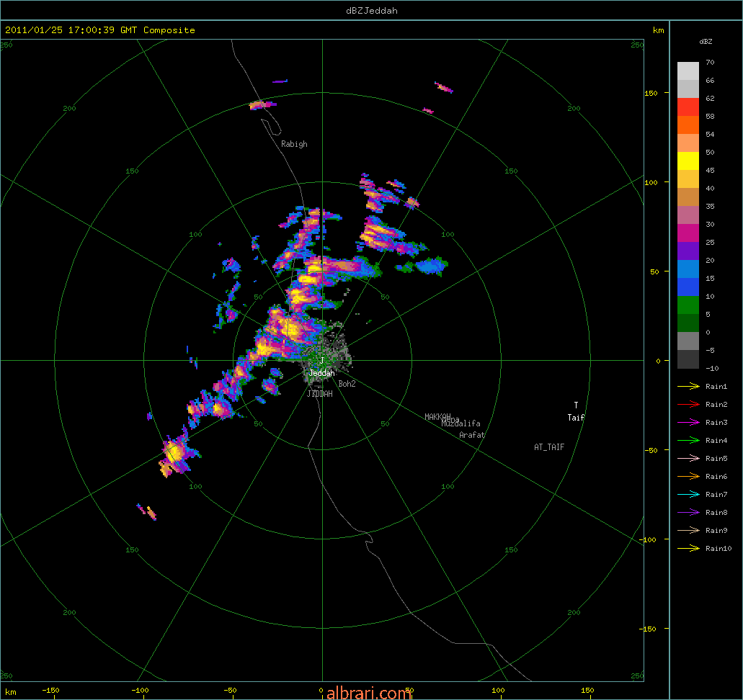
Task: Select the purple 20-25 dBZ legend swatch
Action: (688, 251)
